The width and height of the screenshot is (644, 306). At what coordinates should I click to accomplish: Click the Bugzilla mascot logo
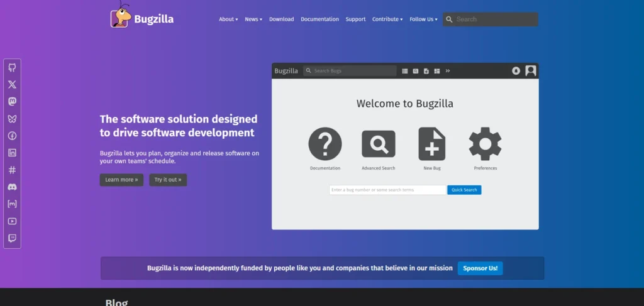(121, 15)
